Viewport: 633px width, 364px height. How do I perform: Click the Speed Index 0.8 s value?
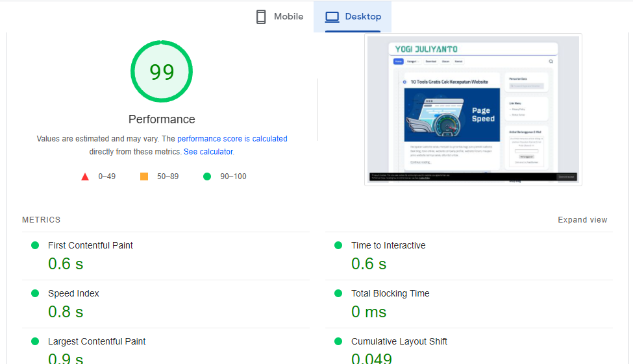pyautogui.click(x=66, y=312)
